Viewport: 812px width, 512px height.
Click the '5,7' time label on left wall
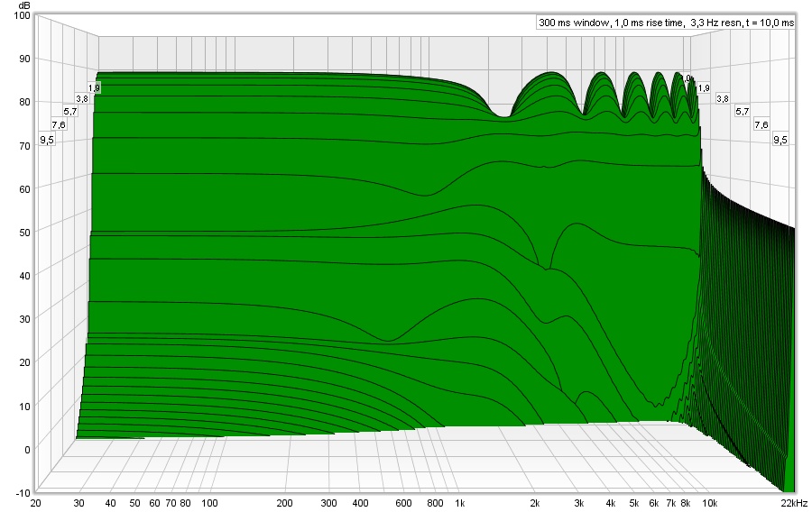[70, 111]
